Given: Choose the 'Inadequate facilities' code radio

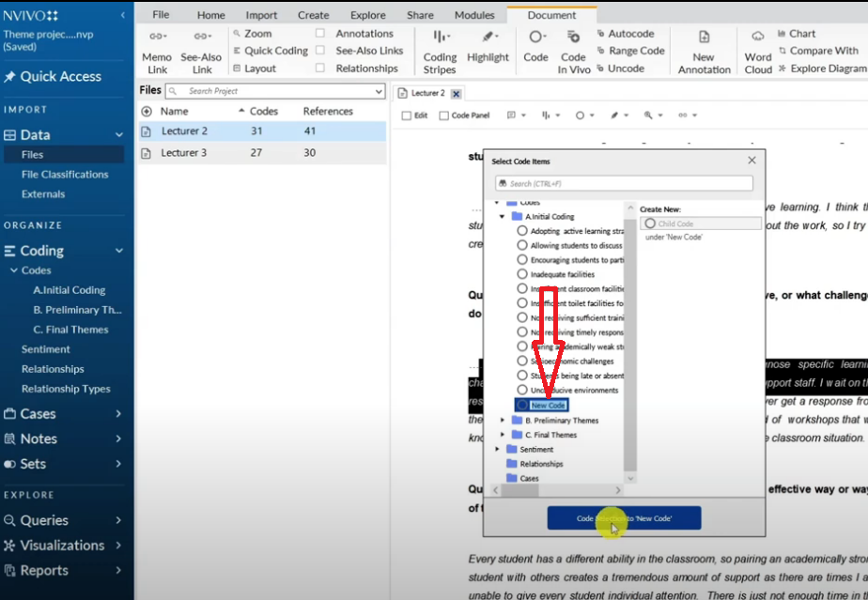Looking at the screenshot, I should click(522, 274).
